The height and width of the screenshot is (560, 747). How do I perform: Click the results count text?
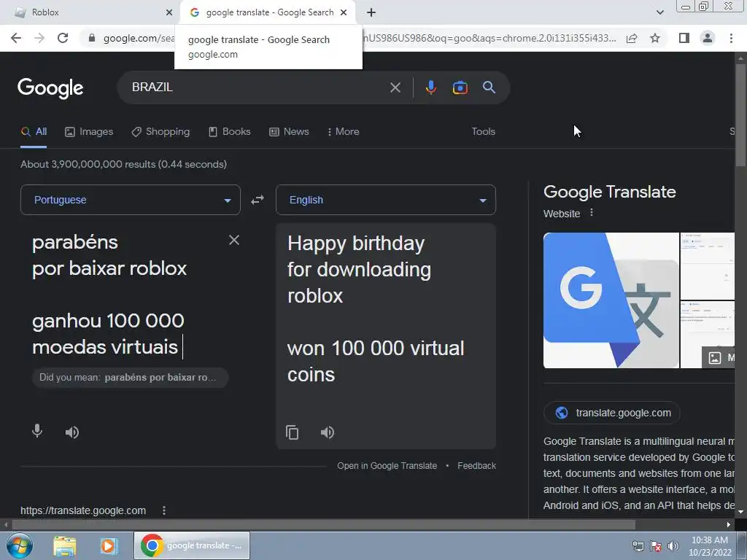tap(123, 164)
